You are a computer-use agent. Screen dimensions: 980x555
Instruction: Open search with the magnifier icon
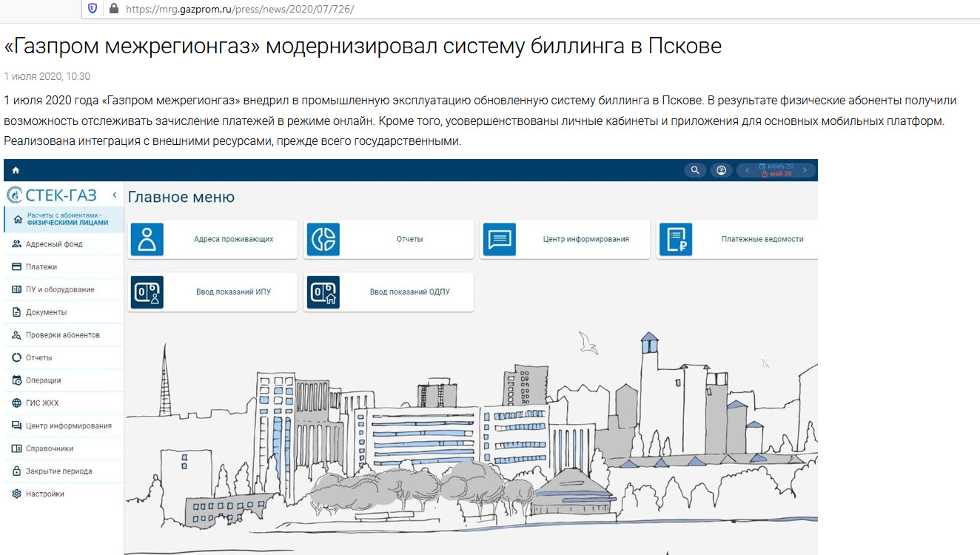695,170
